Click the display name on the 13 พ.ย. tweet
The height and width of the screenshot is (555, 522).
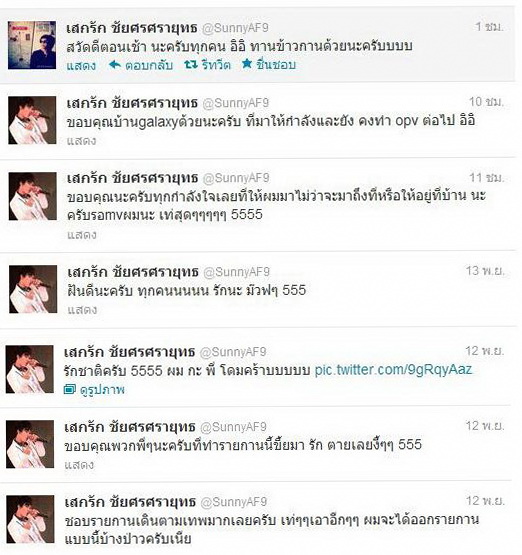pos(133,272)
